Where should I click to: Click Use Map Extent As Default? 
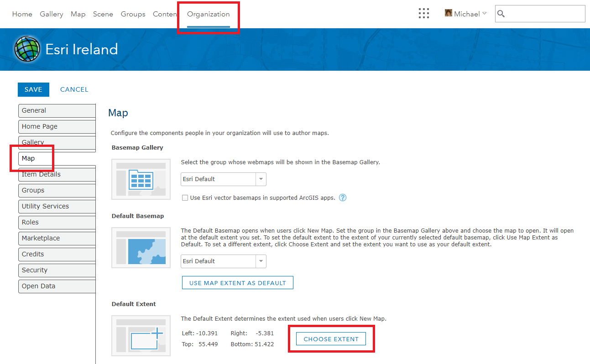tap(238, 283)
